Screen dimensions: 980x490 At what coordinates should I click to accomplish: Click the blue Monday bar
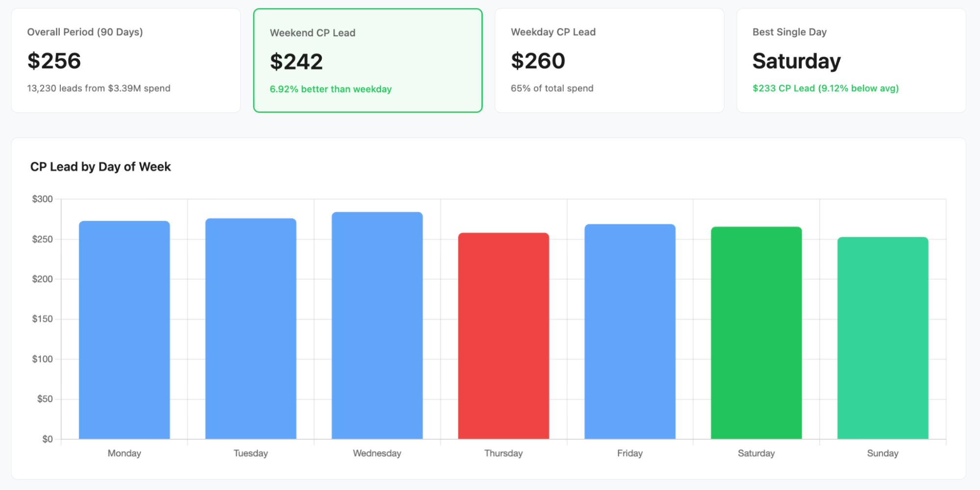[x=125, y=330]
